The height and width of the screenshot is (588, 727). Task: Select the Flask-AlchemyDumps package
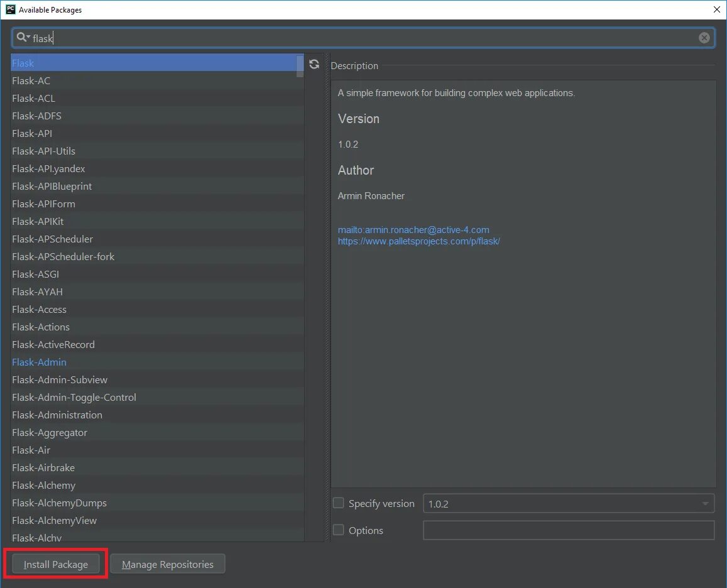156,504
